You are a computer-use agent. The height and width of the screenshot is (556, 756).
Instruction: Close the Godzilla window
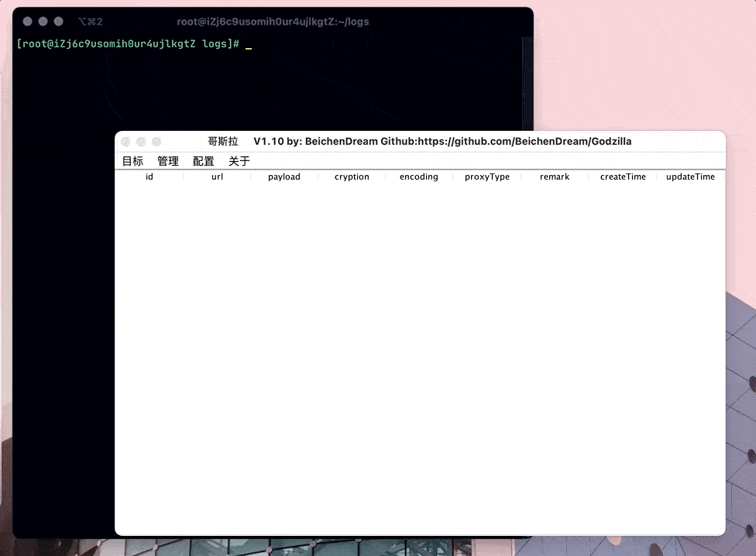(x=125, y=142)
